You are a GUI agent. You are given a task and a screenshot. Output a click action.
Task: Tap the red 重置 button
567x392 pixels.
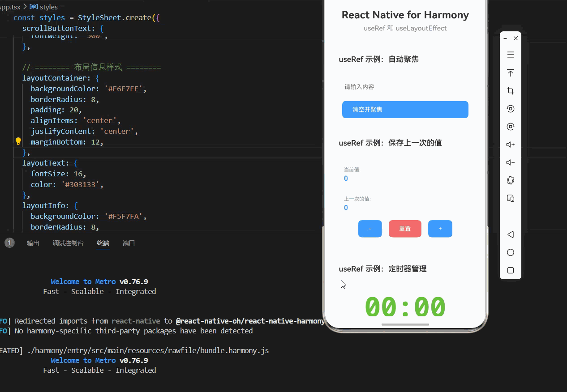405,229
